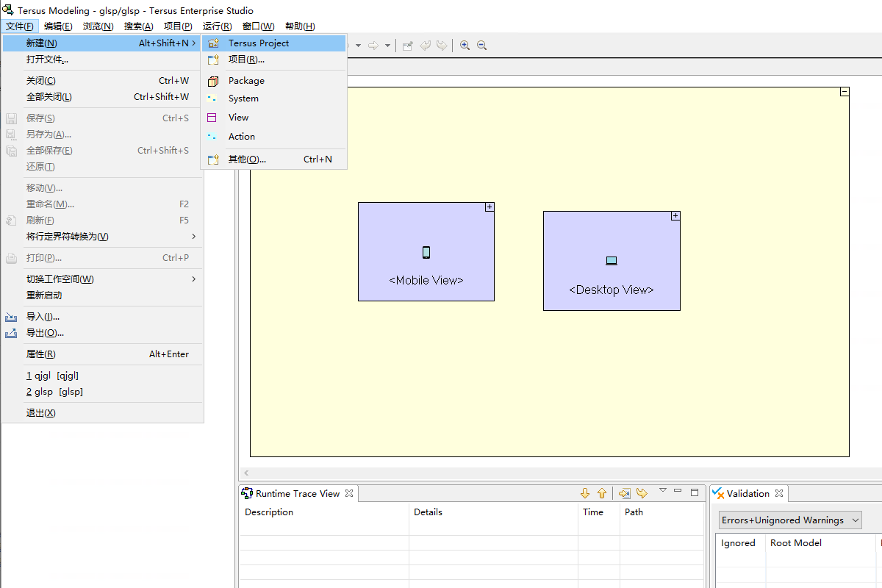Click 导出(O)... in the File menu
This screenshot has width=882, height=588.
point(102,333)
